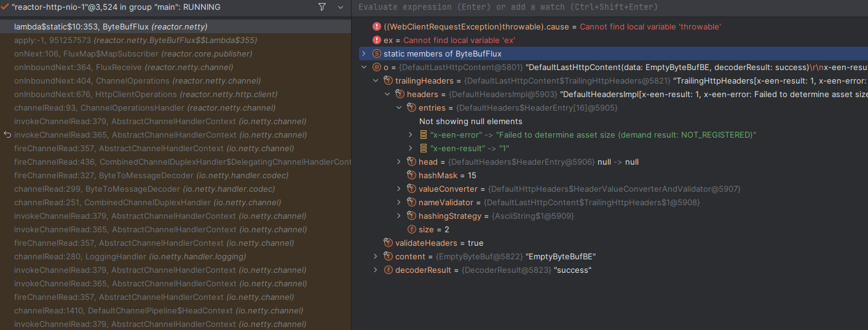Select frame channelRead:299, ByteToMessageDecoder
This screenshot has height=330, width=868.
[x=176, y=189]
